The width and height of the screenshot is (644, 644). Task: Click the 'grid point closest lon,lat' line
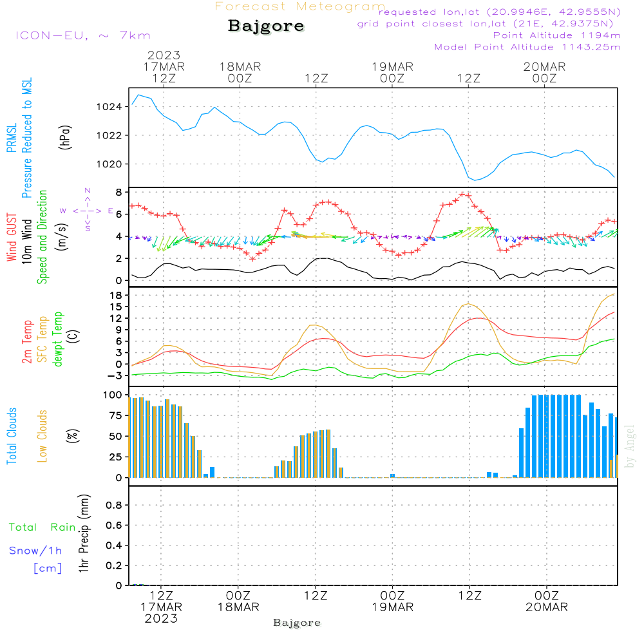tap(485, 24)
